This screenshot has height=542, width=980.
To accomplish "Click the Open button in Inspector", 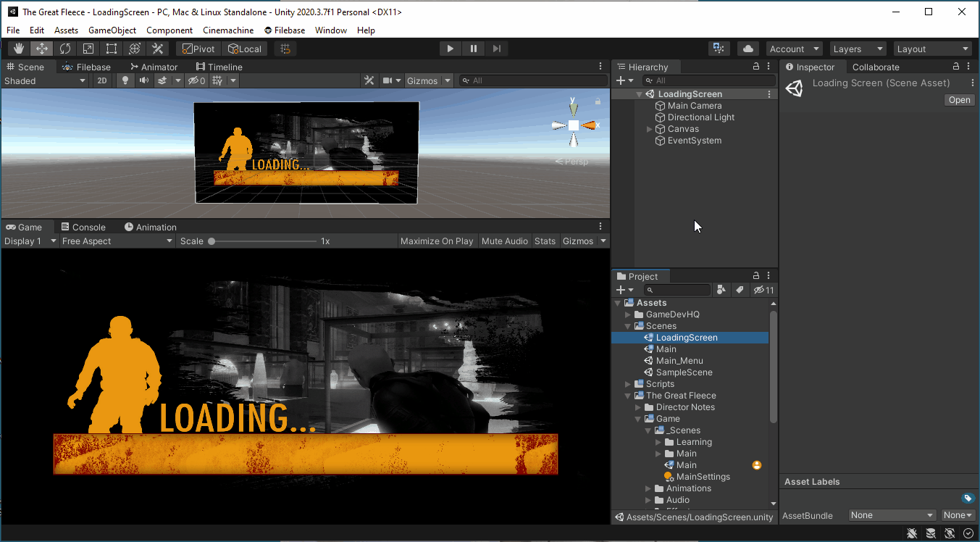I will tap(960, 100).
